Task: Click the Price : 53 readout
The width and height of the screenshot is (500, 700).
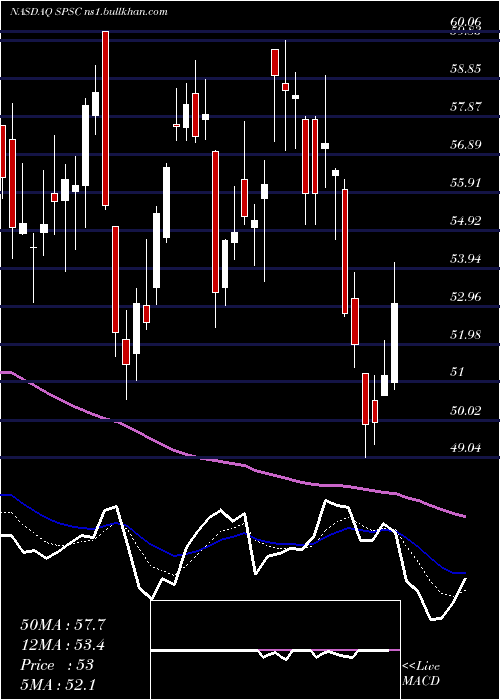Action: [x=57, y=665]
